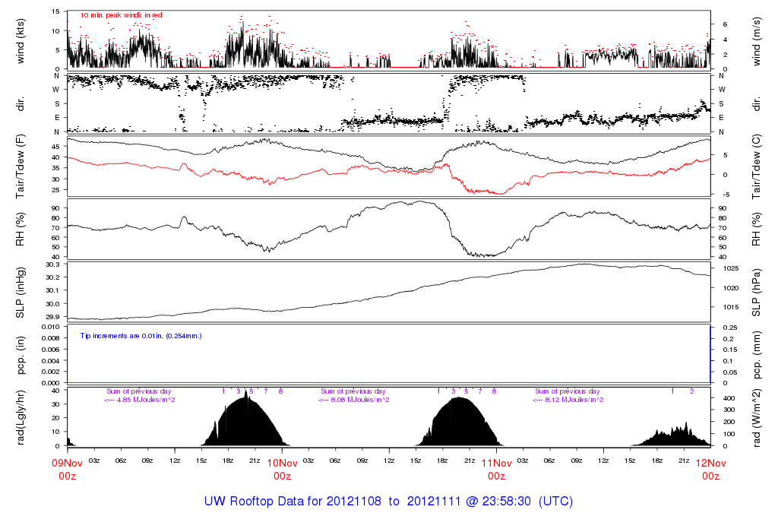778x532 pixels.
Task: Click the 12Nov 00z date marker
Action: tap(710, 468)
